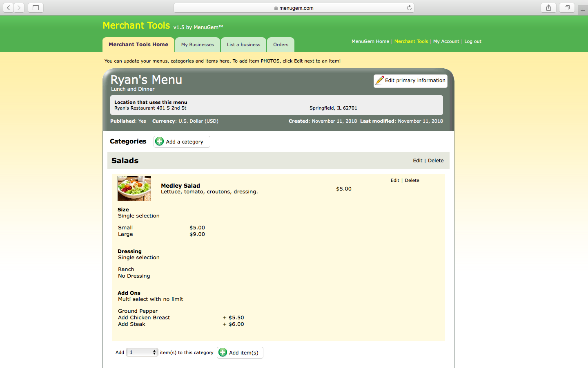Viewport: 588px width, 368px height.
Task: Click the + $6.00 add-on price
Action: point(234,324)
